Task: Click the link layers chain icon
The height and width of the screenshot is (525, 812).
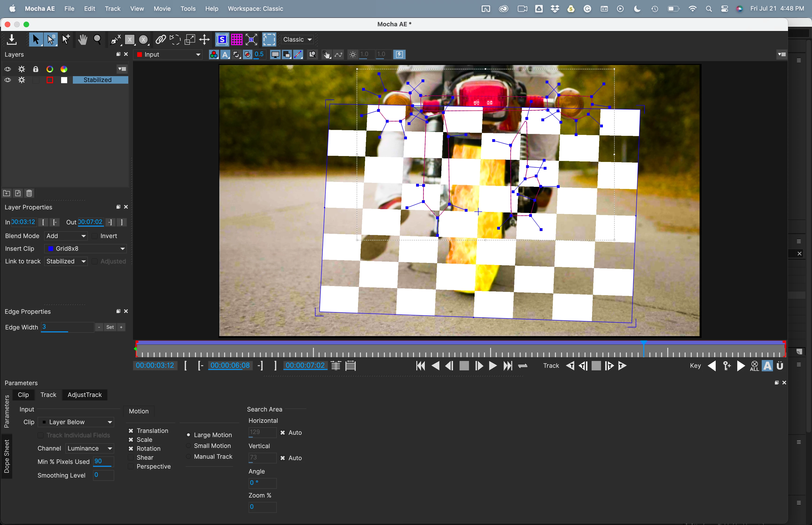Action: [160, 39]
